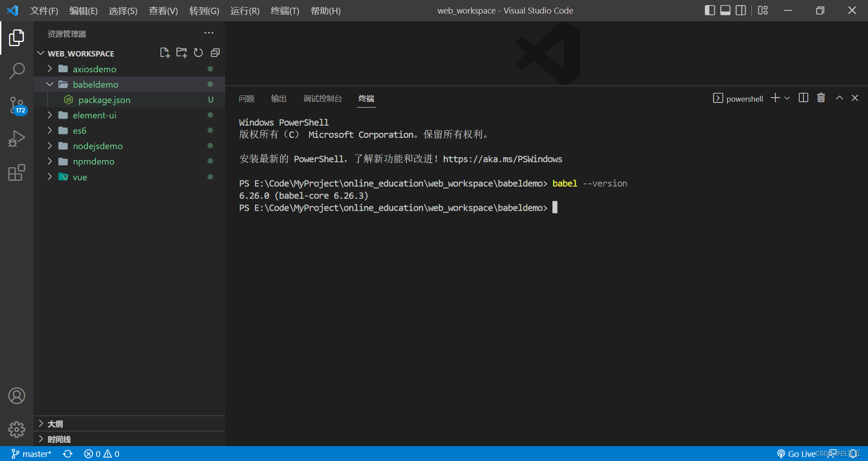Open Source Control view with 172 badge

17,105
